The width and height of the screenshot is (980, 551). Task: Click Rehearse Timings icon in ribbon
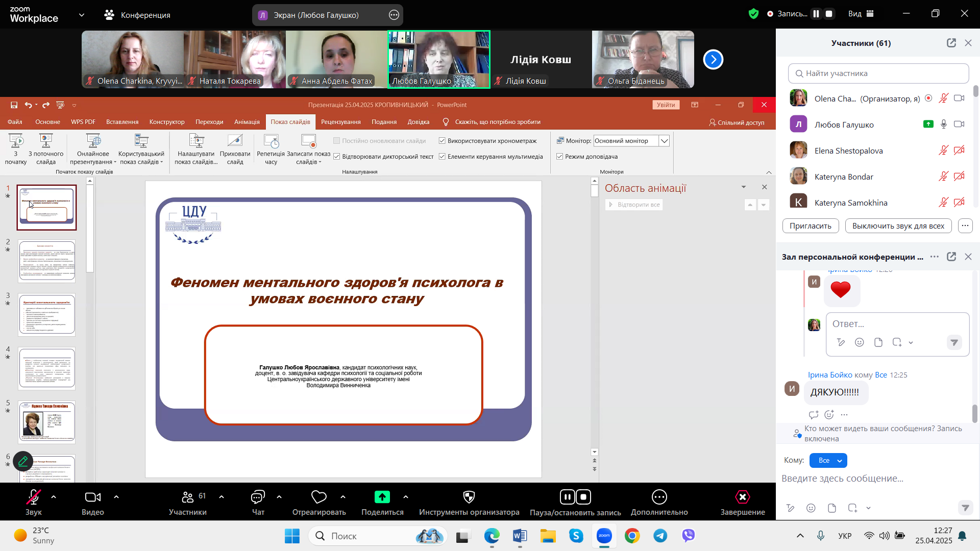271,141
